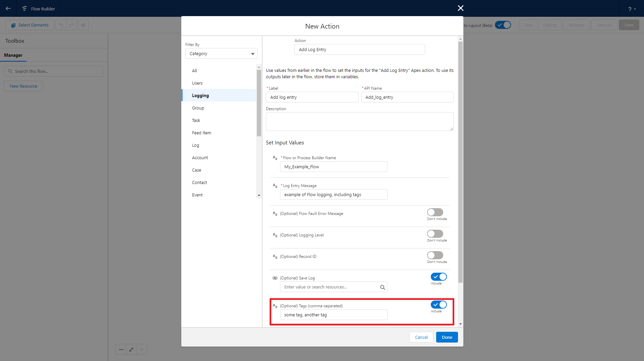Click the Flow Builder logo icon
The height and width of the screenshot is (361, 644).
click(x=24, y=8)
